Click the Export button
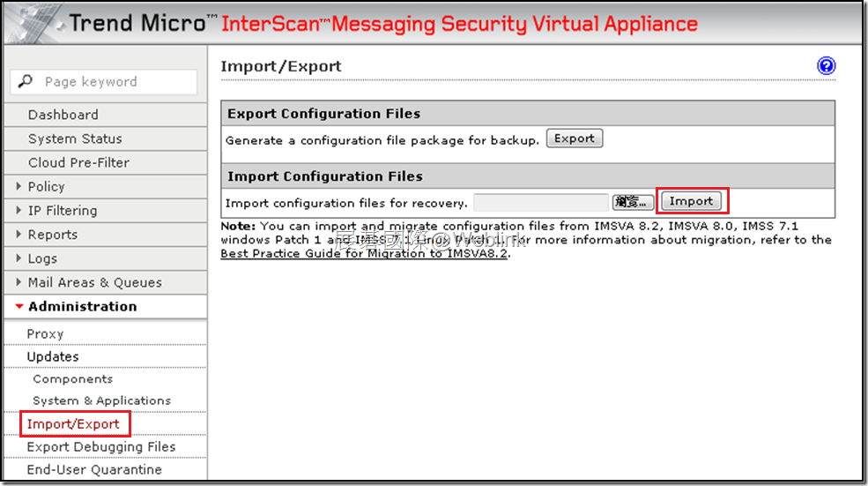The height and width of the screenshot is (486, 868). [x=574, y=138]
